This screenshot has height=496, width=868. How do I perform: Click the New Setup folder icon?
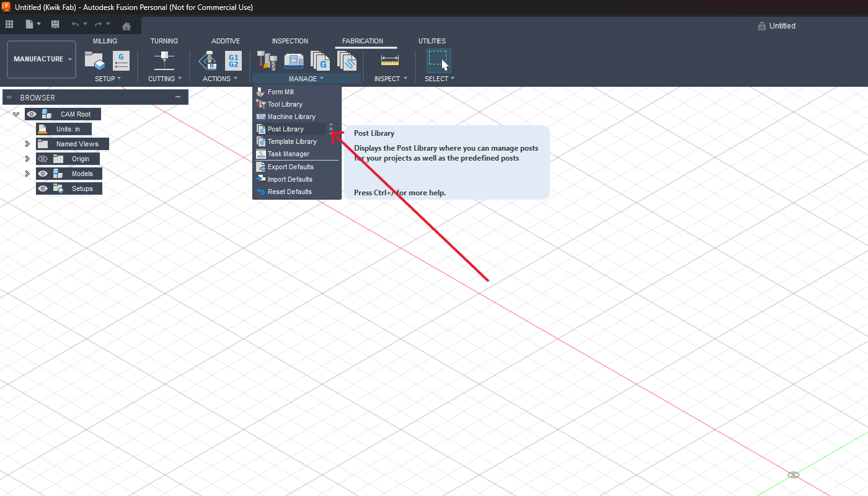pos(94,60)
